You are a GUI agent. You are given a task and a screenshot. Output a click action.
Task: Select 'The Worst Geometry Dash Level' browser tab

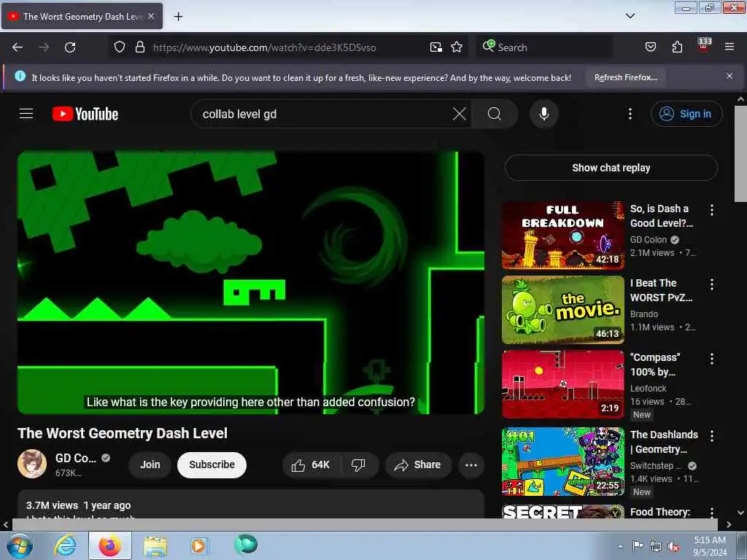tap(82, 16)
